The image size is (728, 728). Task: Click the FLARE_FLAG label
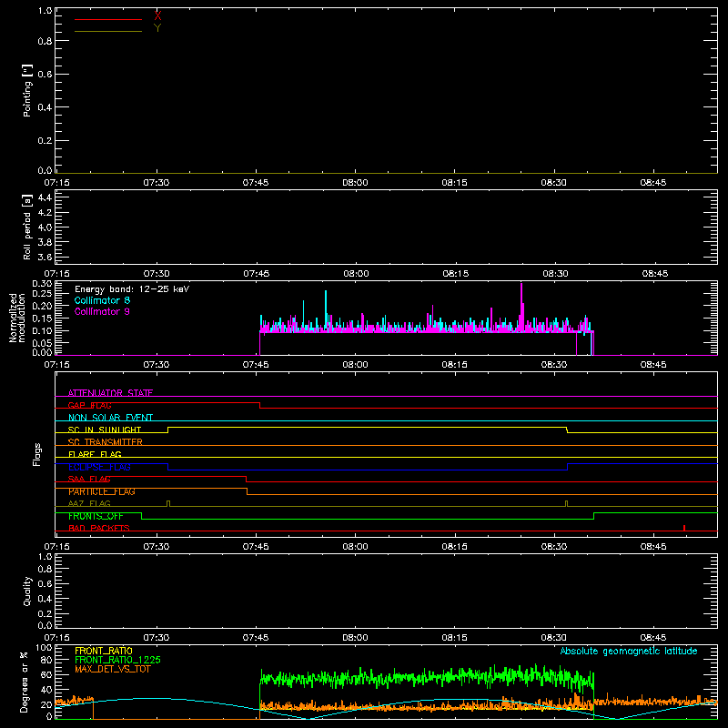click(95, 454)
